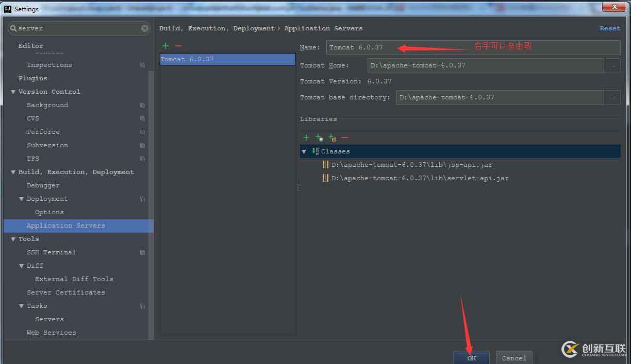Viewport: 631px width, 364px height.
Task: Click the server Name text field
Action: [473, 47]
